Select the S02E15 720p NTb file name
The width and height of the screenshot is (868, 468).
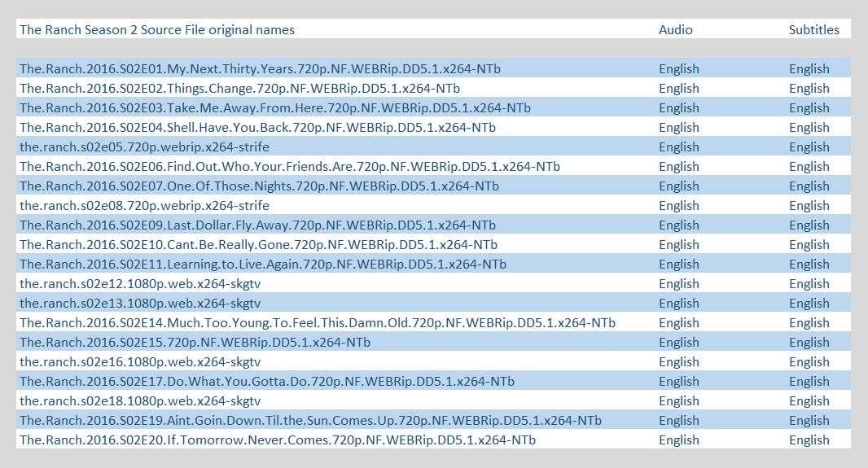pos(195,343)
